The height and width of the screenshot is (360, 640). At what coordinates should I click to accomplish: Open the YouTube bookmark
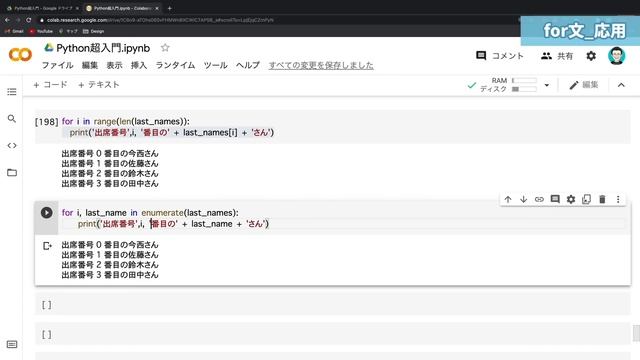(x=41, y=31)
